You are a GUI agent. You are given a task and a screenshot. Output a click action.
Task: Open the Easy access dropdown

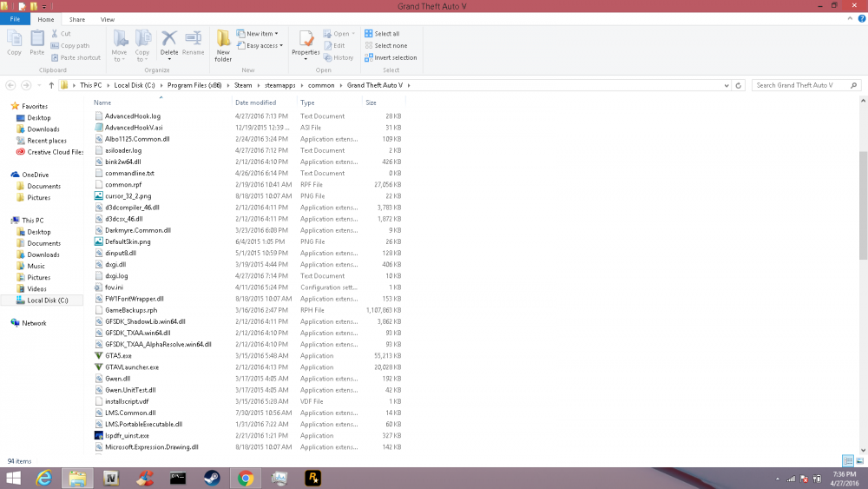[x=260, y=46]
